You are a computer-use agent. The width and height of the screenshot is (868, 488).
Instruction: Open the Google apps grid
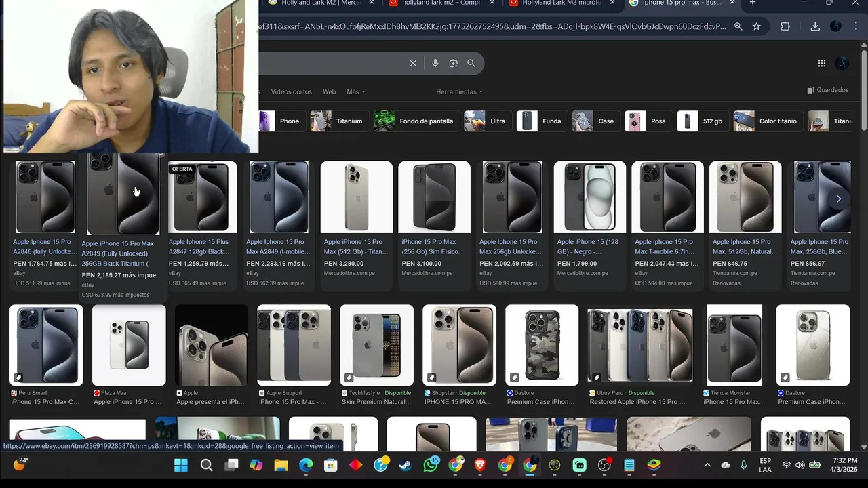point(821,63)
